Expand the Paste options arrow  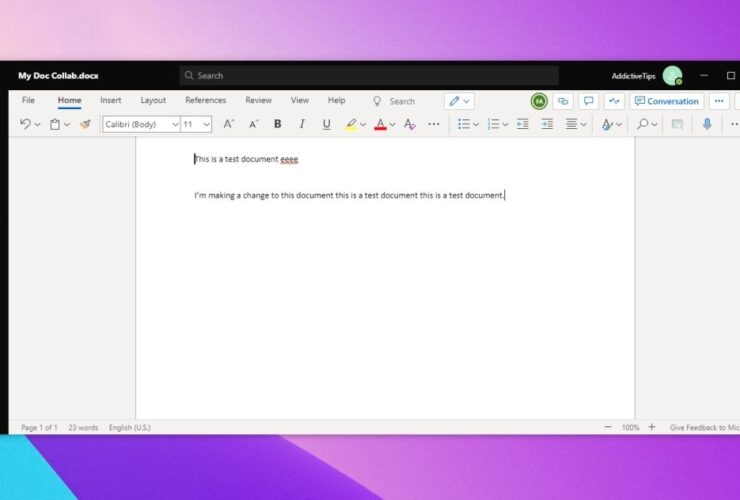pos(67,125)
